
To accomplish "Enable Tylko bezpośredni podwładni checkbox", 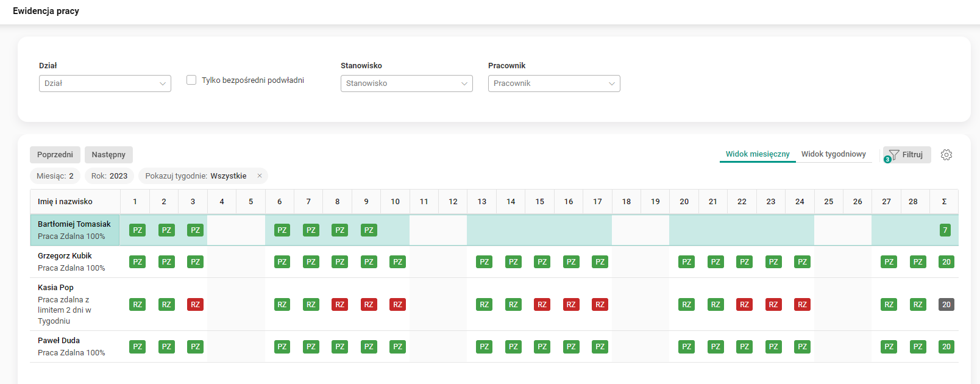I will point(191,80).
